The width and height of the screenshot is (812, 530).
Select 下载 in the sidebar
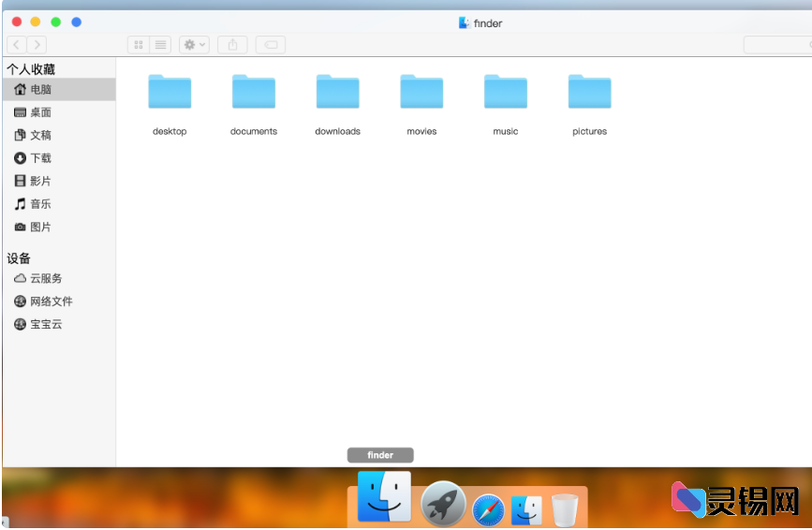(x=39, y=158)
